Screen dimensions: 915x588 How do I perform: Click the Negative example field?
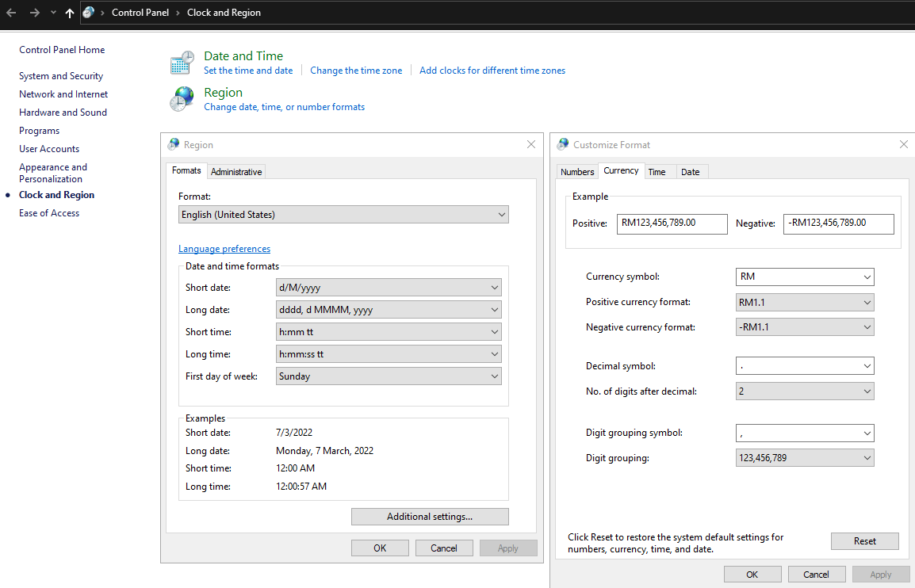click(838, 223)
